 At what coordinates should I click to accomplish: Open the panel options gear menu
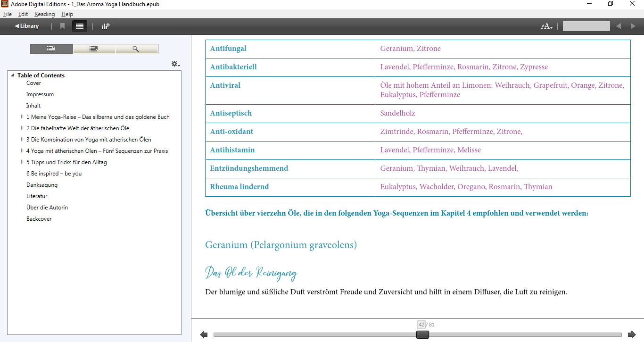(175, 64)
